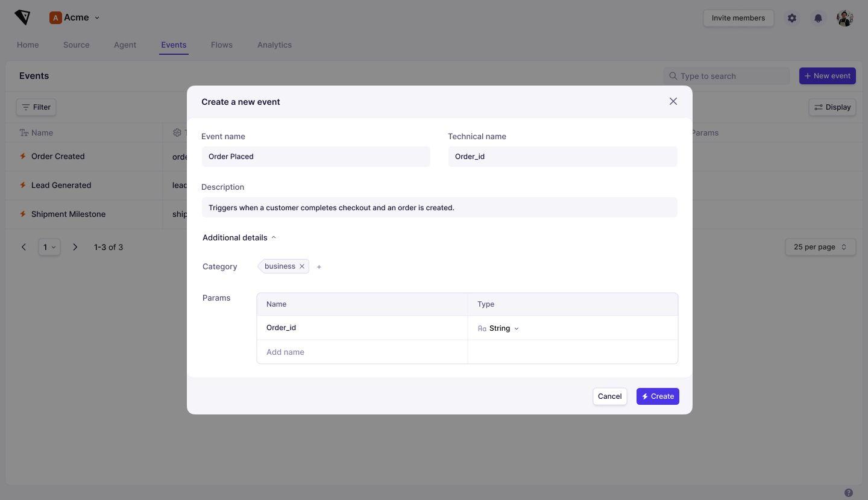This screenshot has height=500, width=868.
Task: Go to next page arrow
Action: [x=75, y=247]
